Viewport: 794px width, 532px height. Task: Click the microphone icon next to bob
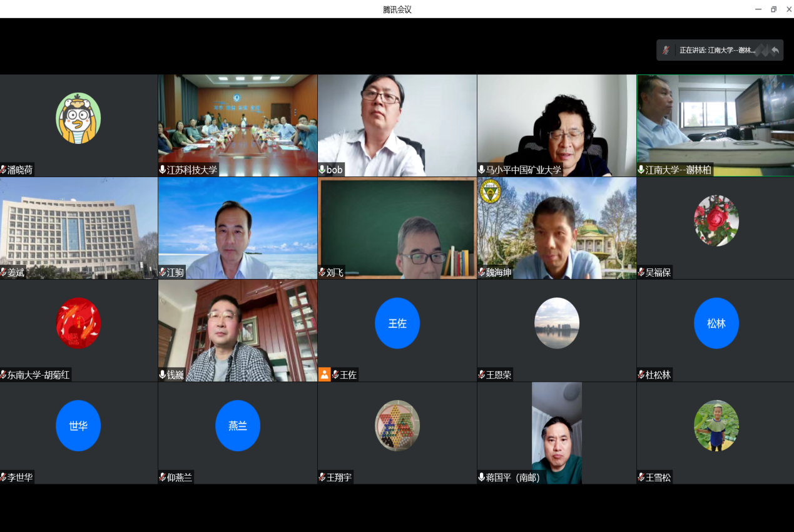[x=322, y=170]
